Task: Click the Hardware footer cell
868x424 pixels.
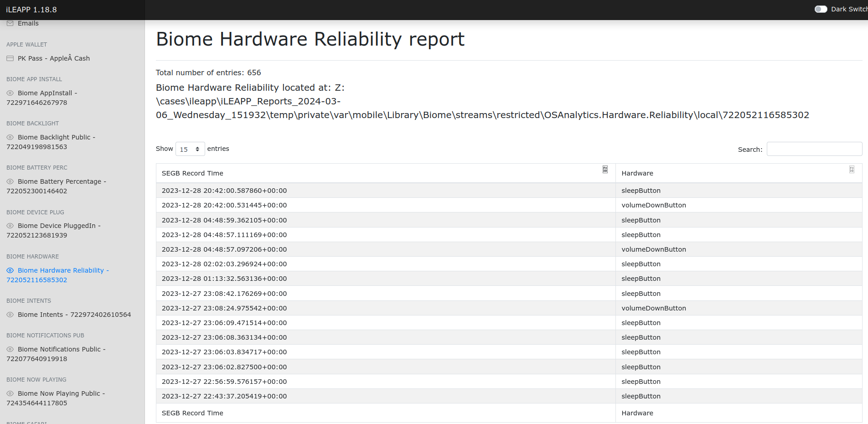Action: pyautogui.click(x=739, y=413)
